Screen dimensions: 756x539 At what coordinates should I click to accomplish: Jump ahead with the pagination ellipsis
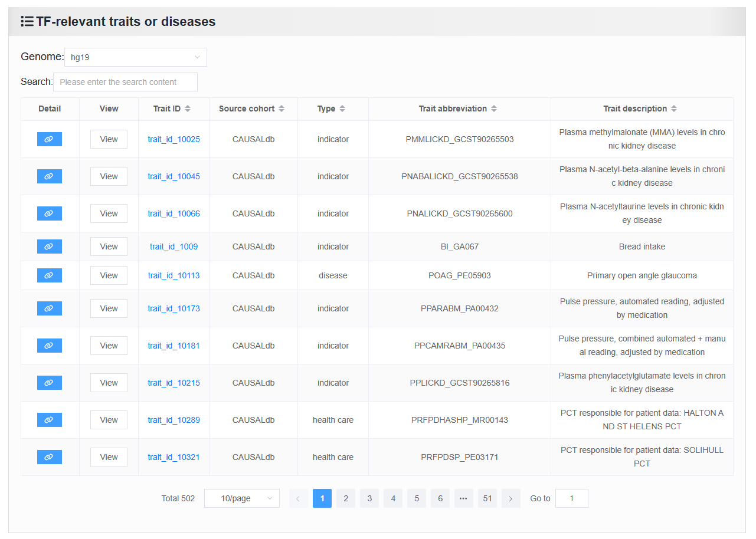pos(464,498)
